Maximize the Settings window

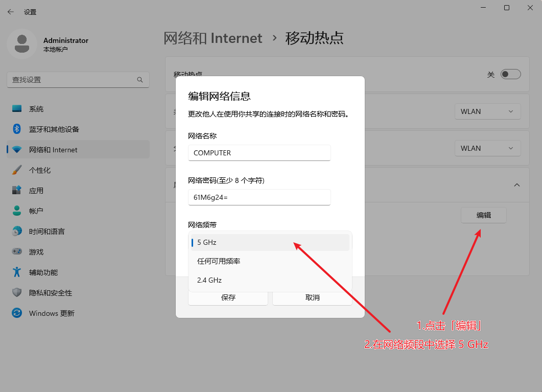[x=507, y=8]
